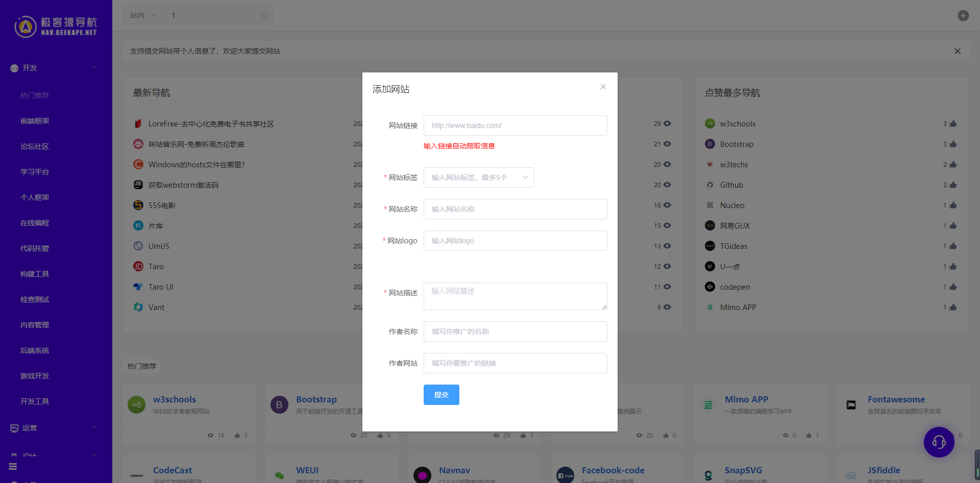The image size is (980, 483).
Task: Expand the 运营 sidebar section
Action: (56, 428)
